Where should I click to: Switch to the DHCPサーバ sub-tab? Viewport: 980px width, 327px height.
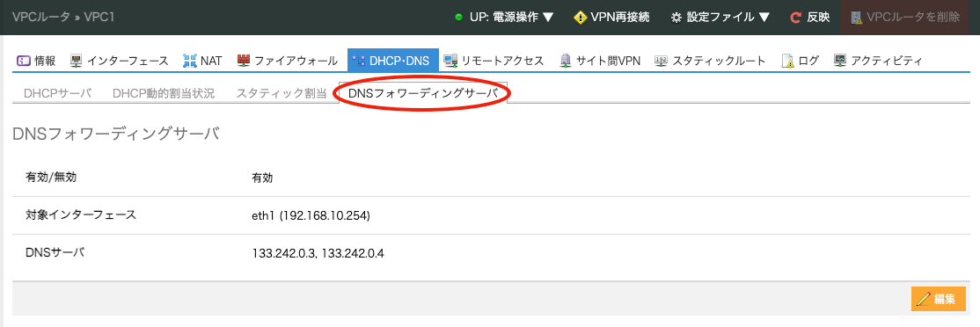pyautogui.click(x=57, y=93)
